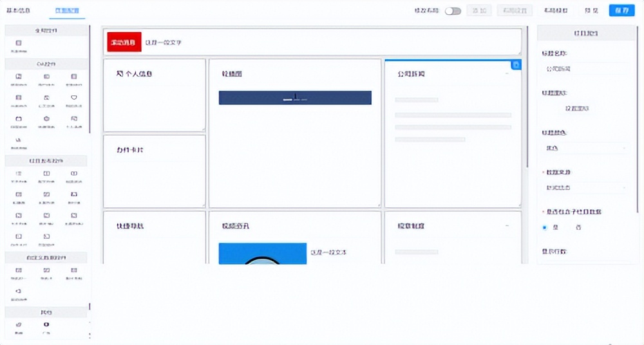Collapse the 规章制度 card with its minus icon

click(507, 226)
